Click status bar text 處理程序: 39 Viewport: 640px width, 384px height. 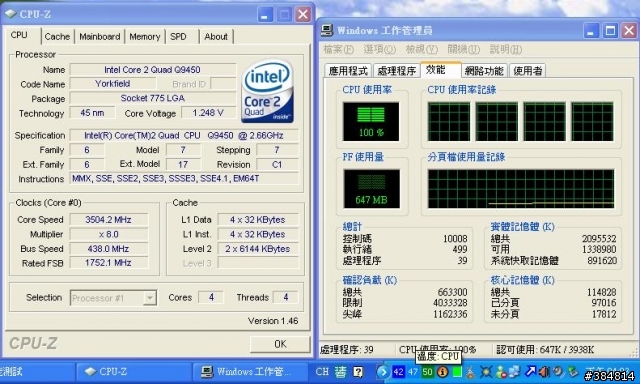coord(347,350)
